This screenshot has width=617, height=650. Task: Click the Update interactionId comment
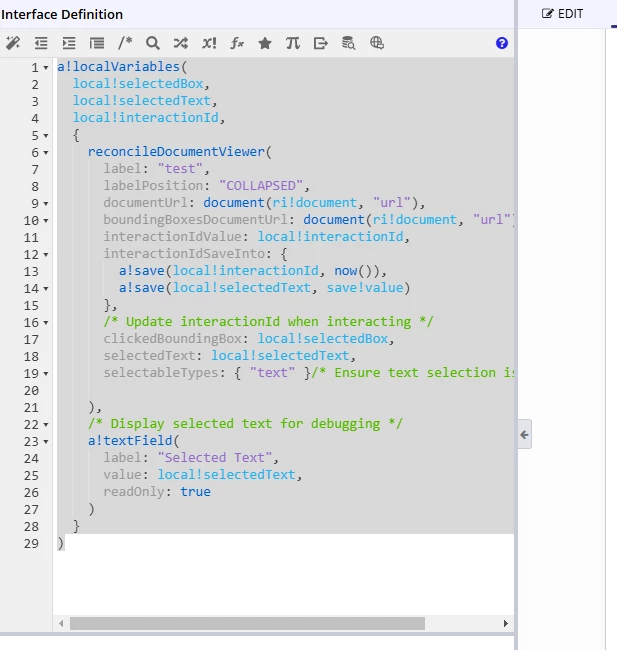268,322
